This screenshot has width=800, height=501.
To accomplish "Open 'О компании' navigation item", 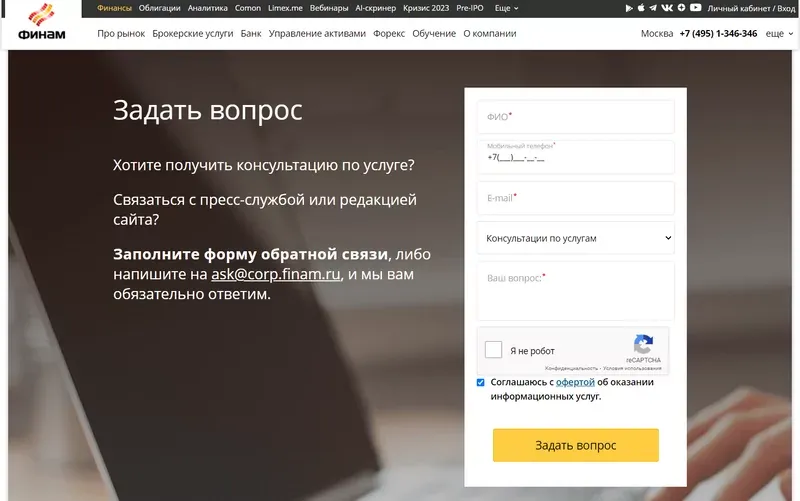I will click(x=490, y=34).
